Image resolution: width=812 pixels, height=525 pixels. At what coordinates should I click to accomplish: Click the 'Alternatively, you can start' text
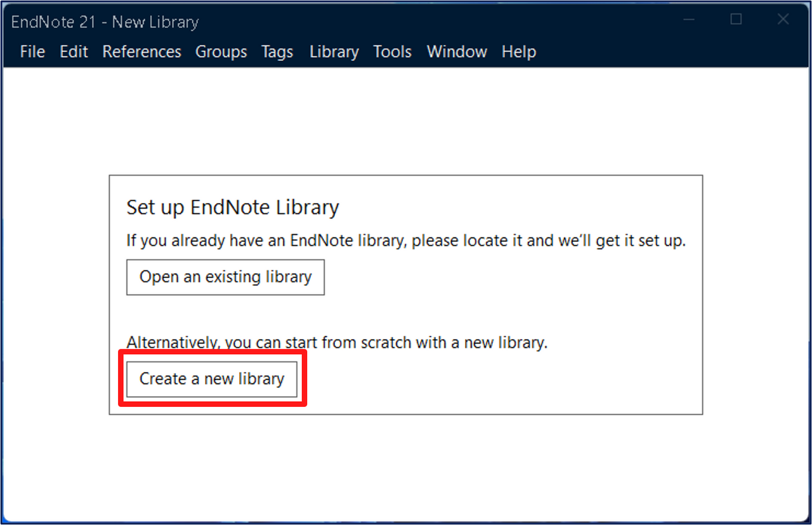[x=336, y=343]
